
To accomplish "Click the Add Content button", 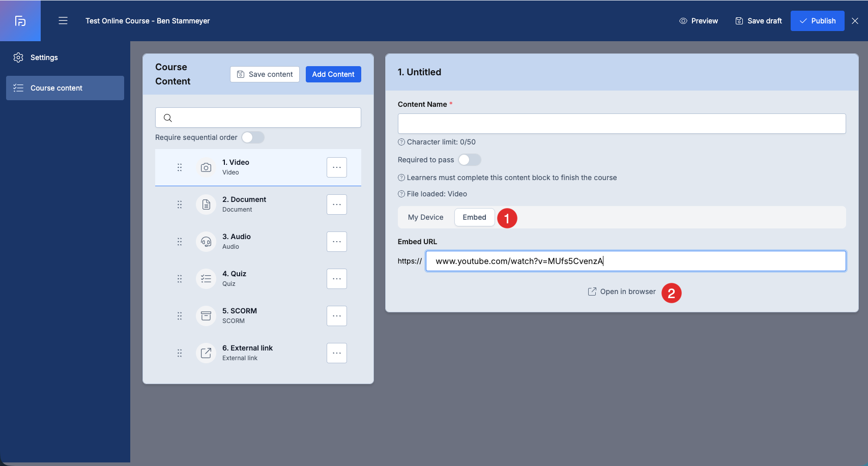I will point(333,74).
